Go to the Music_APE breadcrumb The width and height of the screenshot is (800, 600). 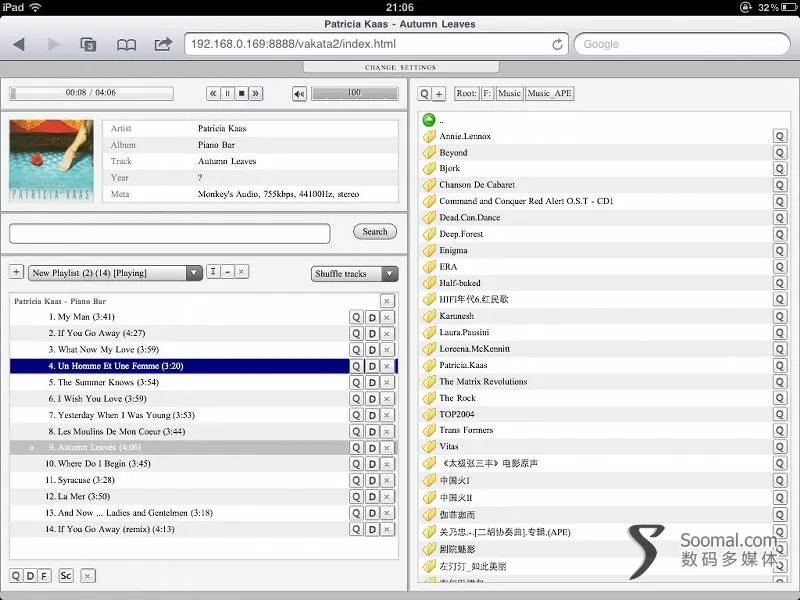[x=549, y=93]
